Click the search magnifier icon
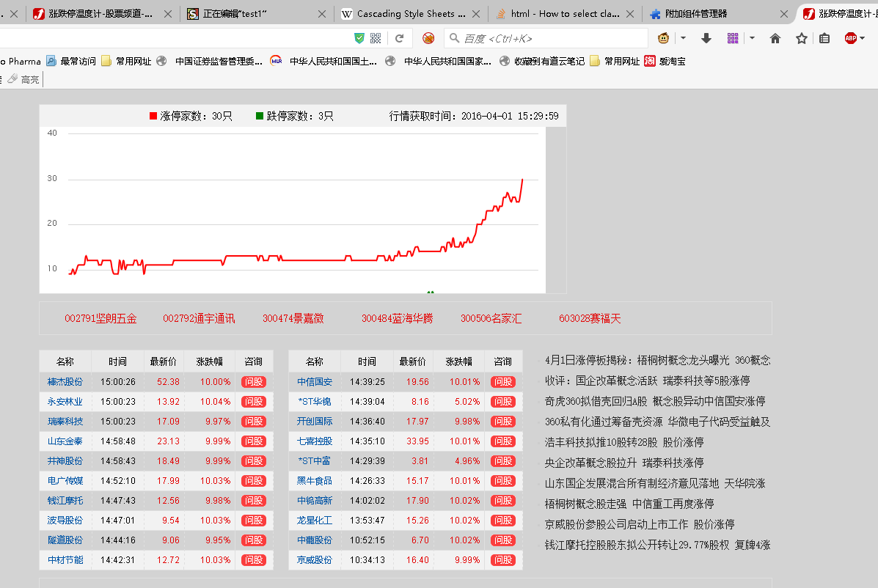 pyautogui.click(x=454, y=38)
